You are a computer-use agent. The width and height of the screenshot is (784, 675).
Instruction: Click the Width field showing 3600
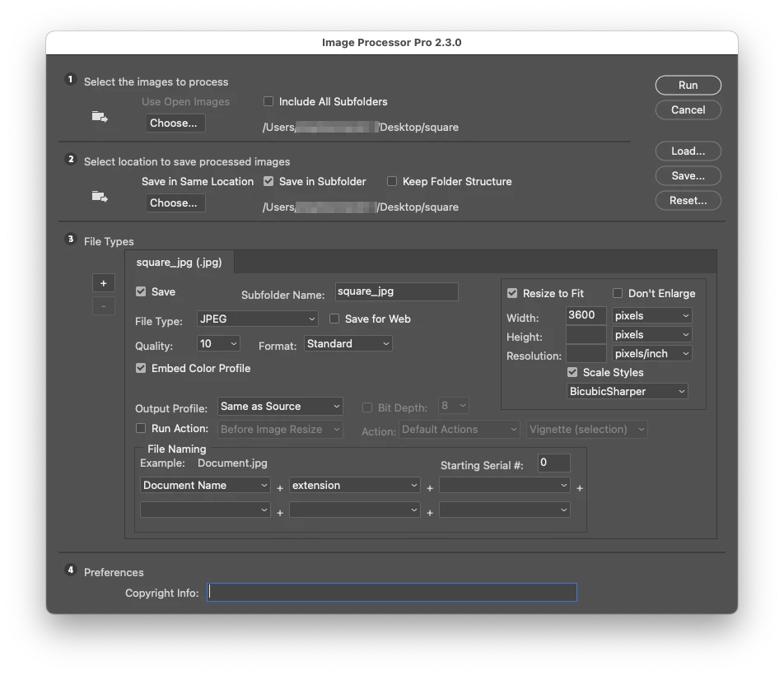click(586, 316)
